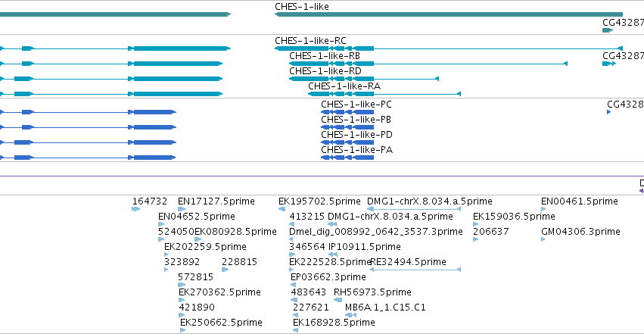The image size is (644, 334).
Task: Click the arrow glyph under 346564
Action: tap(292, 254)
